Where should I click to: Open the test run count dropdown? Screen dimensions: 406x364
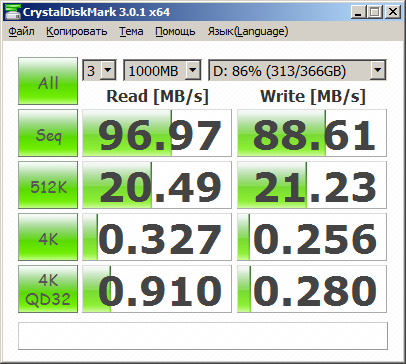(x=99, y=70)
